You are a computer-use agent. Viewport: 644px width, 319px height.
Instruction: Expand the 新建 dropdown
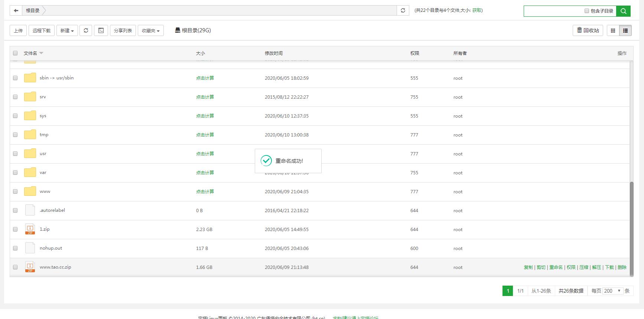[x=67, y=30]
